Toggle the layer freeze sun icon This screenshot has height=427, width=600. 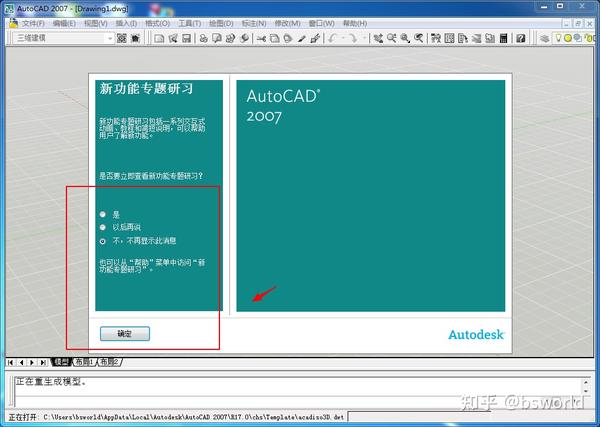click(568, 38)
